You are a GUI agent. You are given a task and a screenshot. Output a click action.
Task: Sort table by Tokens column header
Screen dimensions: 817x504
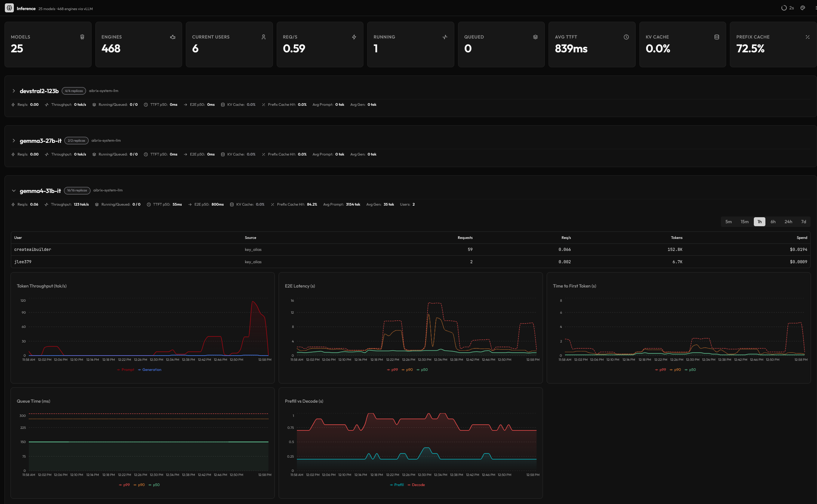point(677,238)
